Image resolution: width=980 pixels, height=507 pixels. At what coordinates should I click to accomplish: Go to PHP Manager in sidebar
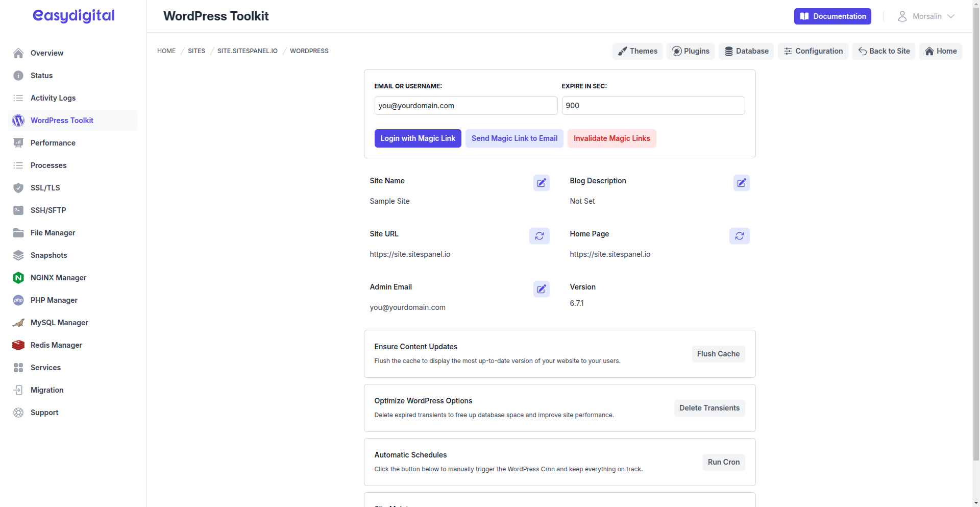point(54,300)
